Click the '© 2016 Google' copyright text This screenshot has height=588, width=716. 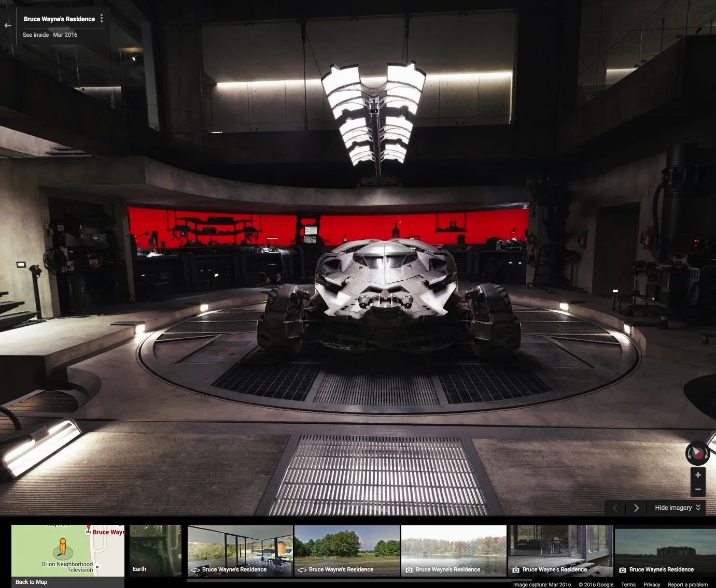pos(596,584)
